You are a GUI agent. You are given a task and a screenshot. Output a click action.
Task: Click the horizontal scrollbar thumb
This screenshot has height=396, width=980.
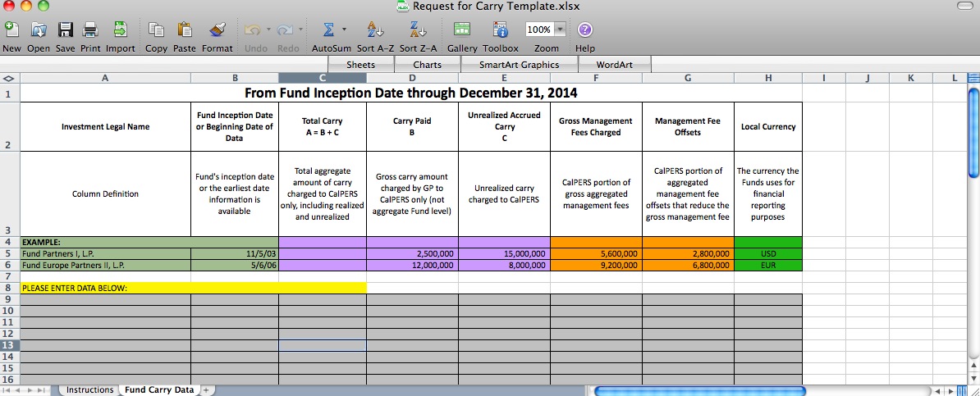(x=699, y=391)
